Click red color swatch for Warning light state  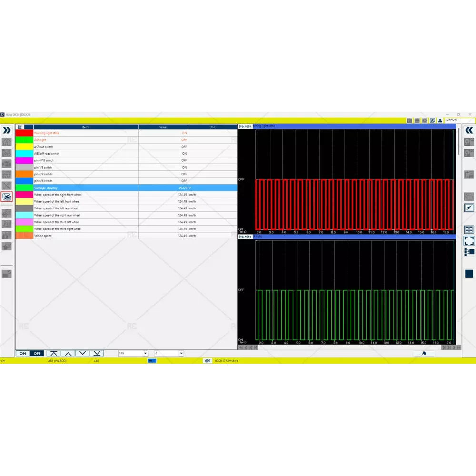(x=24, y=133)
